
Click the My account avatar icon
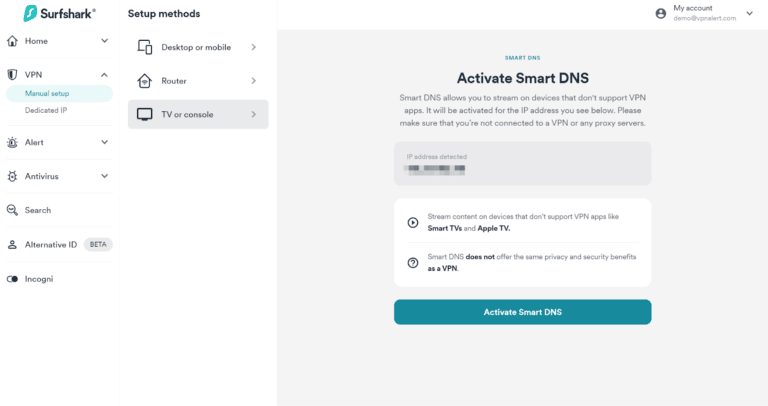click(x=660, y=13)
